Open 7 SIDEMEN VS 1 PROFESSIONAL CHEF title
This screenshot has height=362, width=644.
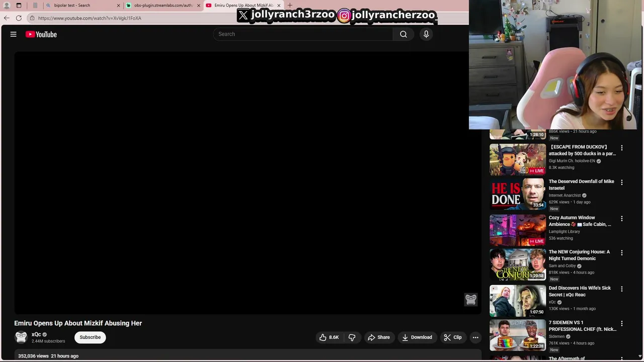click(x=582, y=326)
